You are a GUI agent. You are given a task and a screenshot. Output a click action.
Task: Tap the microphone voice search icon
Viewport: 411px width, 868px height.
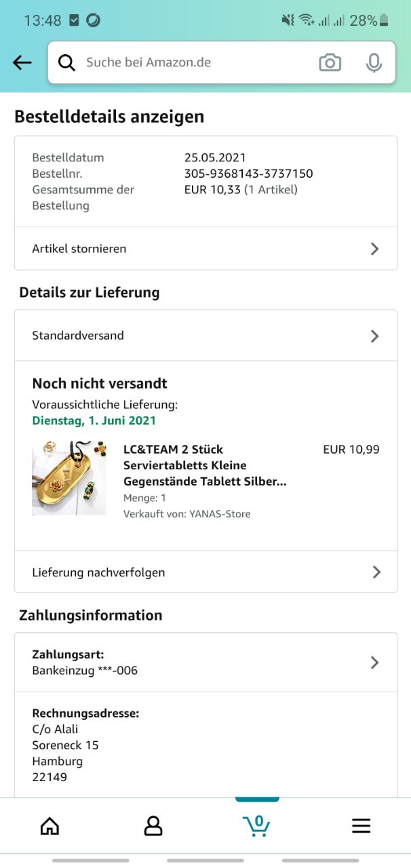(374, 62)
